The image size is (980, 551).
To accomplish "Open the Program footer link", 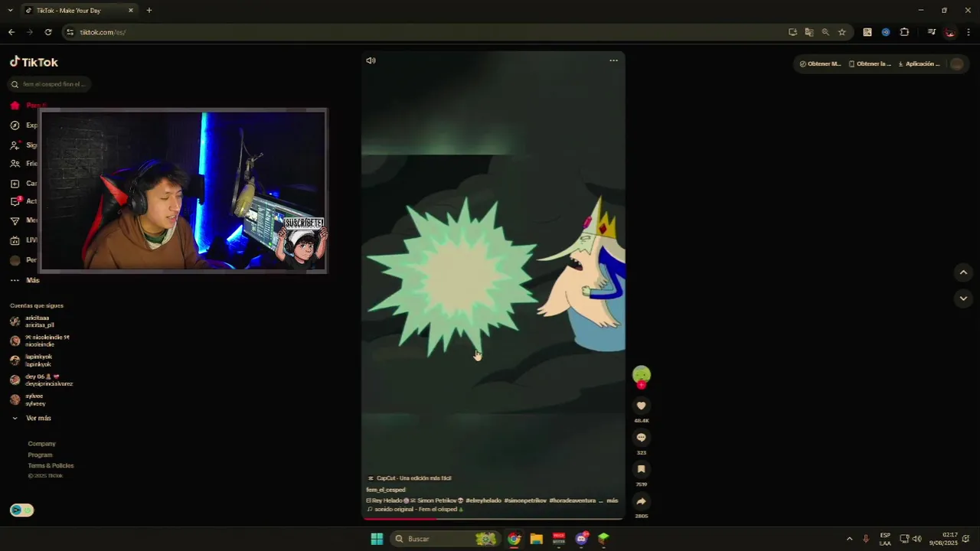I will tap(40, 455).
